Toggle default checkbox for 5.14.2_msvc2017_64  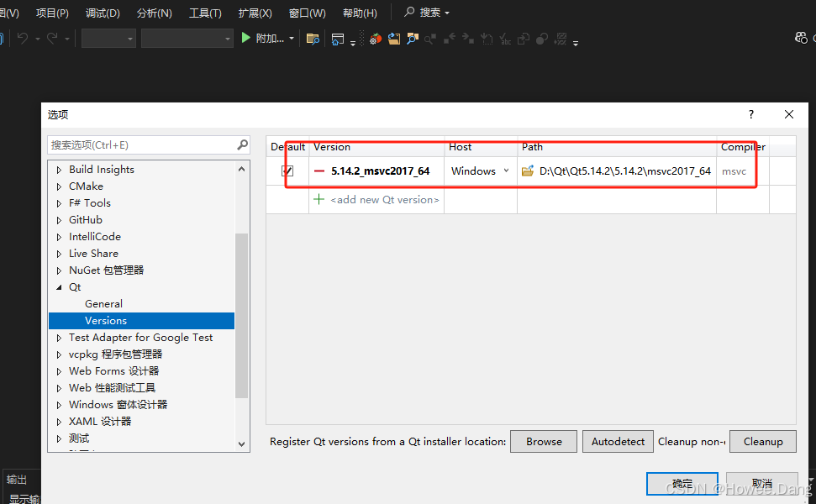click(x=287, y=171)
